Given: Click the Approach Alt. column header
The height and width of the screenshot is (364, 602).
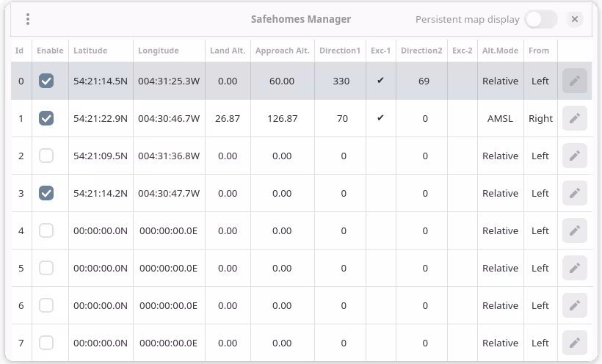Looking at the screenshot, I should (282, 51).
